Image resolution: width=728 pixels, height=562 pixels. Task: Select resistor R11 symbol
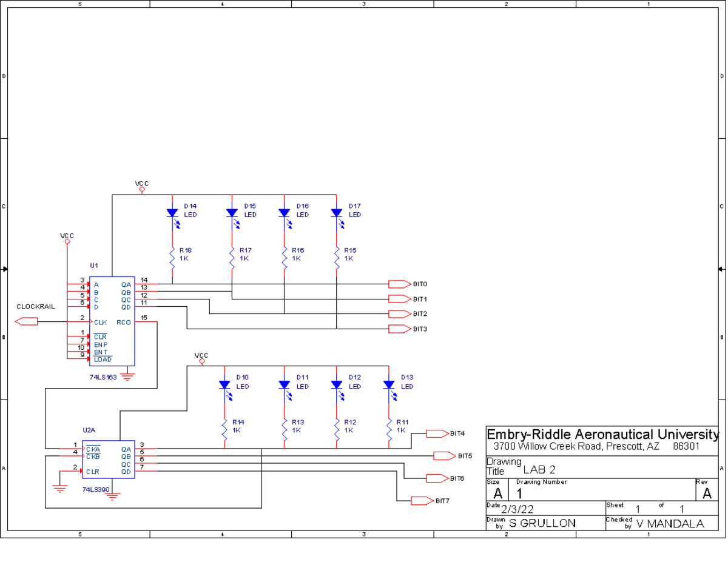pyautogui.click(x=389, y=428)
